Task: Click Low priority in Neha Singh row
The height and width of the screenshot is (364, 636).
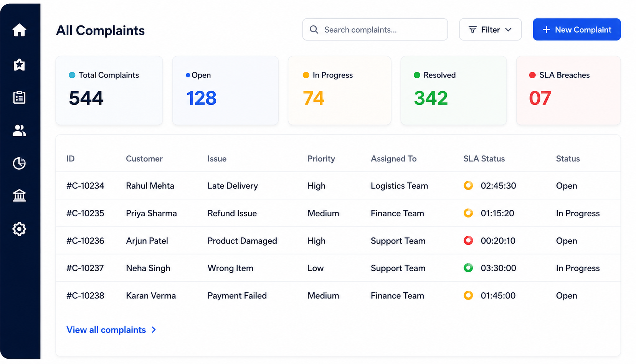Action: tap(316, 268)
